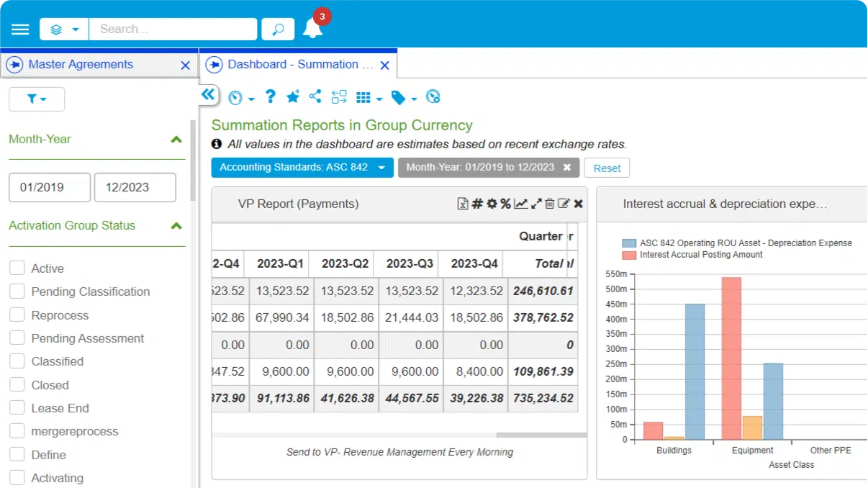The height and width of the screenshot is (488, 868).
Task: Open the dashboard gauge dropdown
Action: (x=241, y=98)
